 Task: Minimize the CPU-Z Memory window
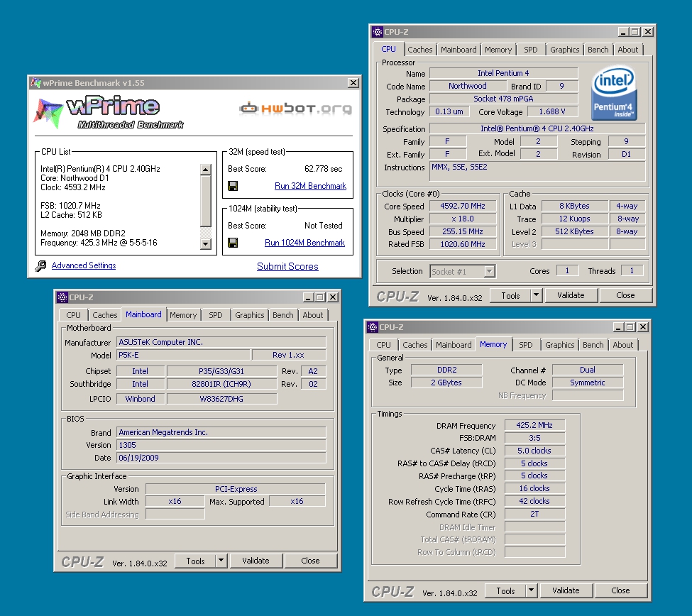(618, 327)
